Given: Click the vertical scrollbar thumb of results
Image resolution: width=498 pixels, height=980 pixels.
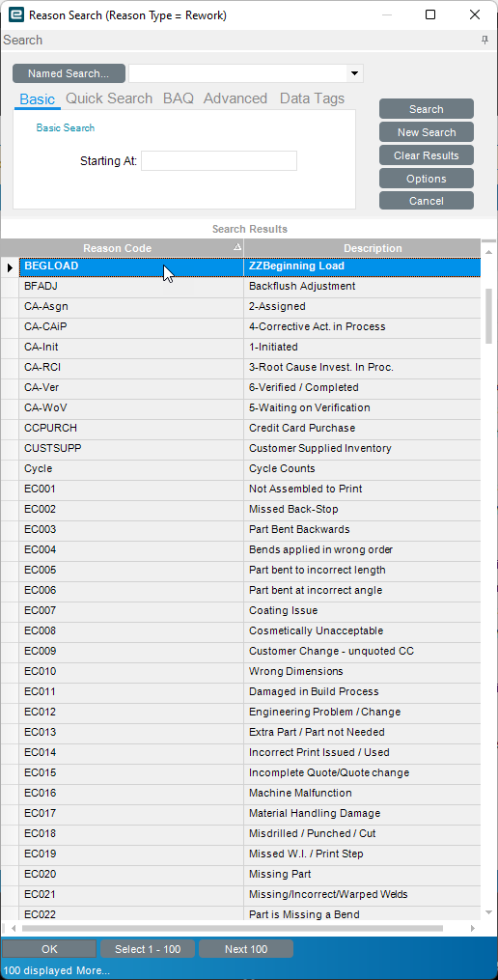Looking at the screenshot, I should tap(489, 316).
